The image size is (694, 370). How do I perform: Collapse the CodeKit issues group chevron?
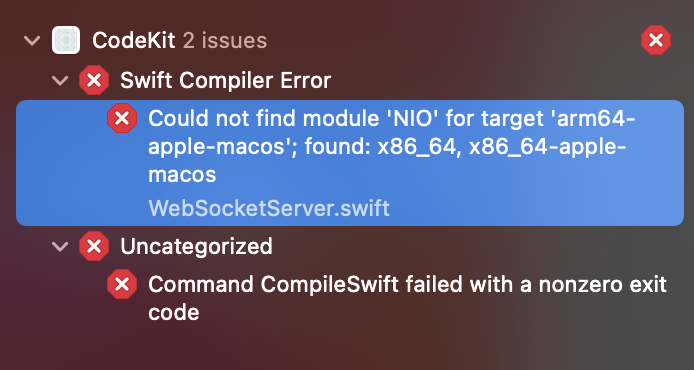(32, 41)
